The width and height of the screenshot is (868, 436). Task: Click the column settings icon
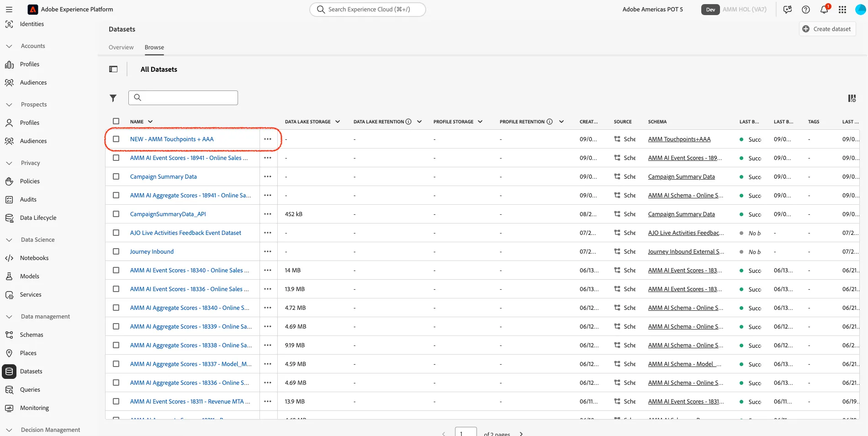[852, 98]
